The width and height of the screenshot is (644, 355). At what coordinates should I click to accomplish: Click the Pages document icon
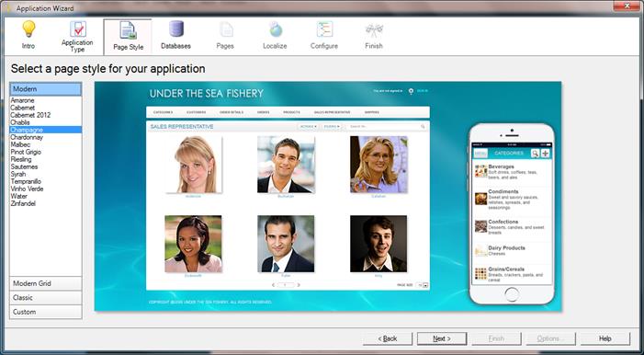click(225, 29)
